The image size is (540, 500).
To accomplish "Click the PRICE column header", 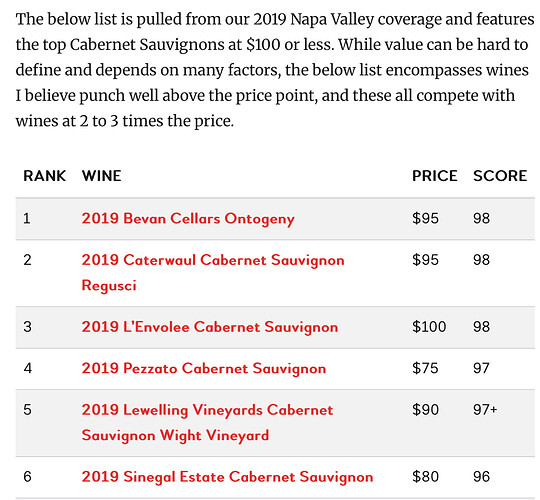I will [x=435, y=176].
